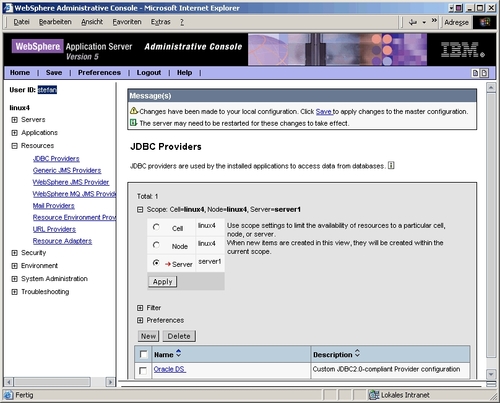
Task: Check the Oracle DS row checkbox
Action: 143,370
